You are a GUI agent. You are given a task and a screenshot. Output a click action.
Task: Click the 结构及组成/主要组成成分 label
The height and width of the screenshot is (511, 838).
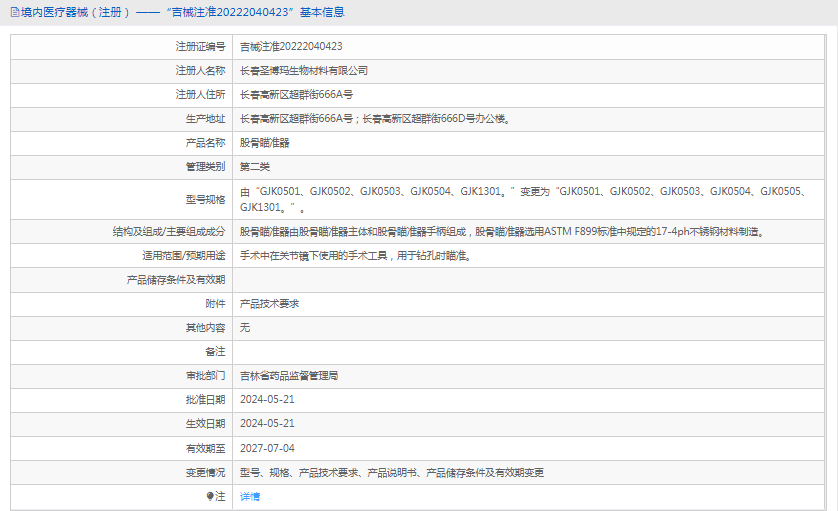click(x=169, y=231)
